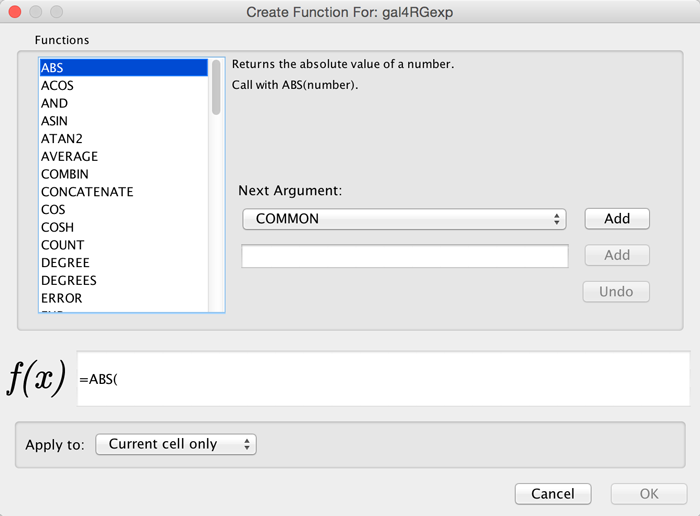700x516 pixels.
Task: Open the COMMON argument dropdown
Action: (x=404, y=219)
